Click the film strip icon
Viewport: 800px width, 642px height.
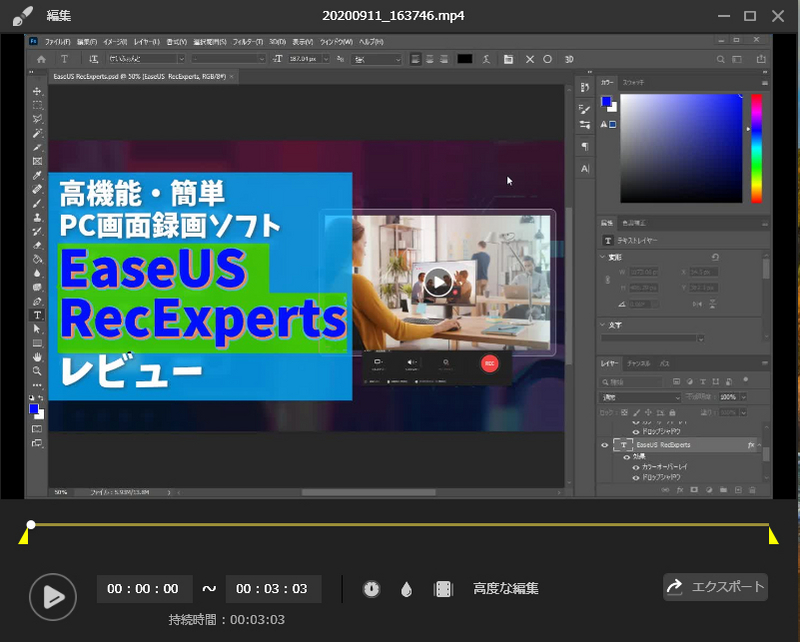point(443,589)
